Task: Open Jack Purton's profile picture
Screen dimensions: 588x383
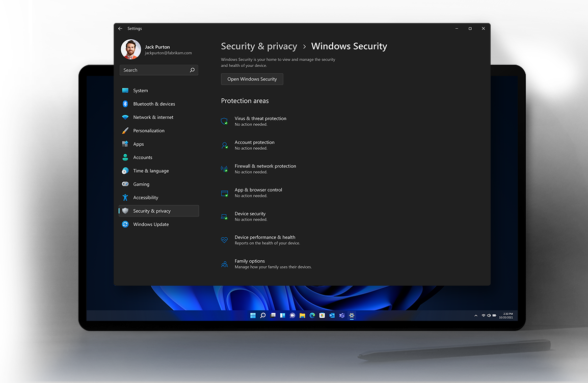Action: point(131,49)
